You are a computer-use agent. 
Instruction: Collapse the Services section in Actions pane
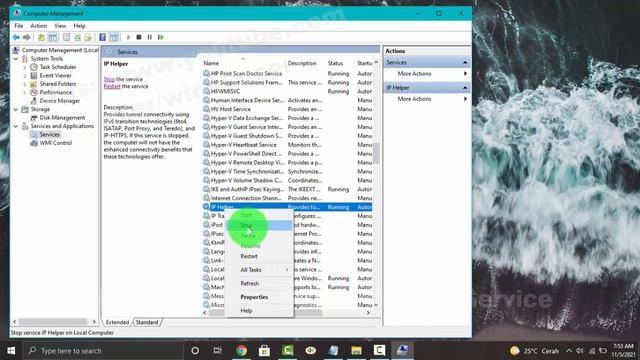point(465,62)
